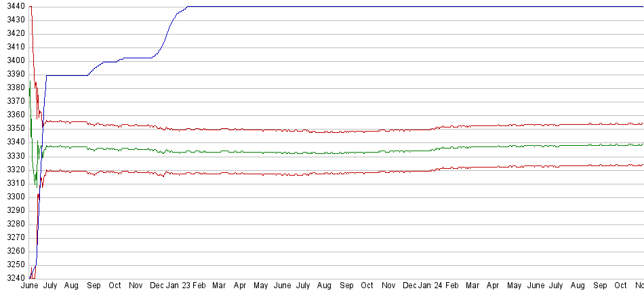The width and height of the screenshot is (644, 295).
Task: Select the 3350 label on vertical axis
Action: [x=15, y=128]
